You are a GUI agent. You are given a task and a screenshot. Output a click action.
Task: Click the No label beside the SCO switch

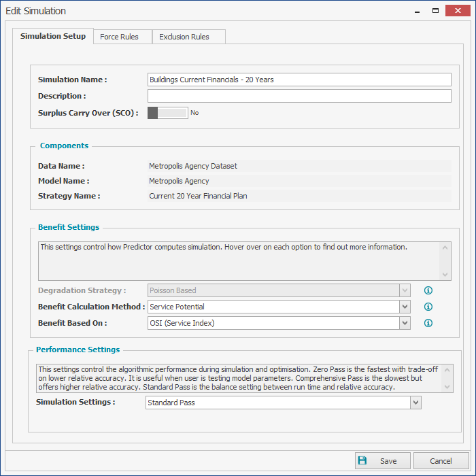(194, 113)
